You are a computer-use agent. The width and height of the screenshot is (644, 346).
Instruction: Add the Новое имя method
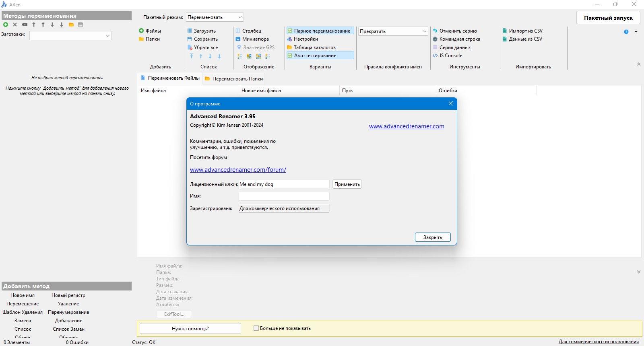click(x=23, y=295)
